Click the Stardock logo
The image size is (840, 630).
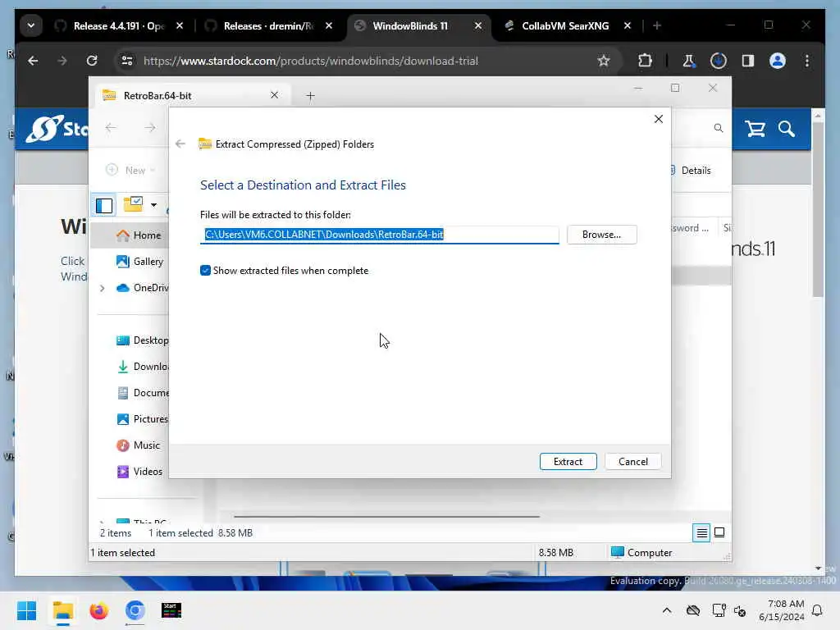pos(55,129)
